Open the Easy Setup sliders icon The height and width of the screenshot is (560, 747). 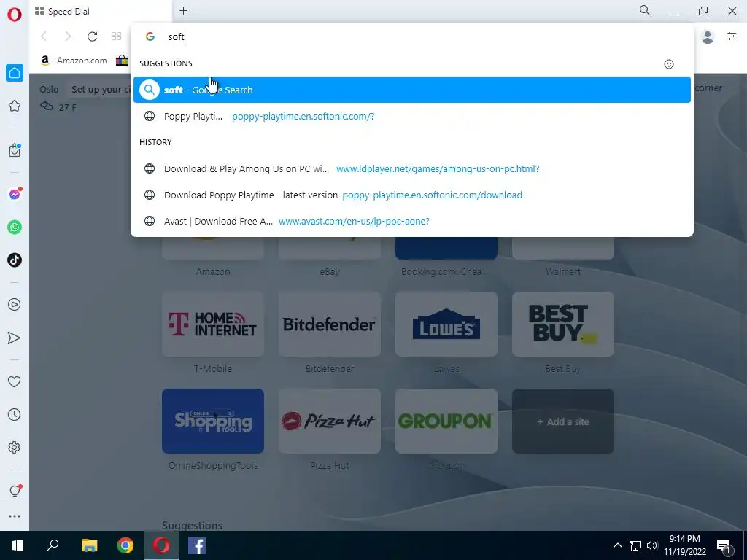(x=732, y=36)
